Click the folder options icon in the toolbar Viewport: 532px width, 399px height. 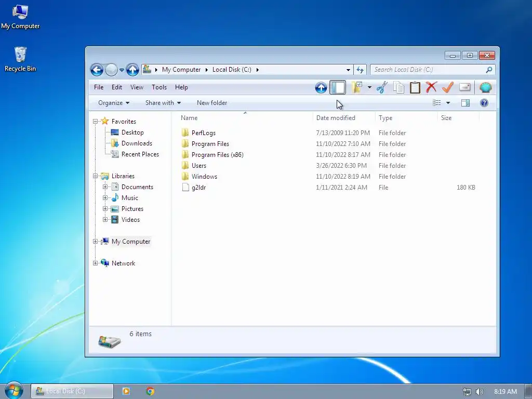click(x=357, y=87)
